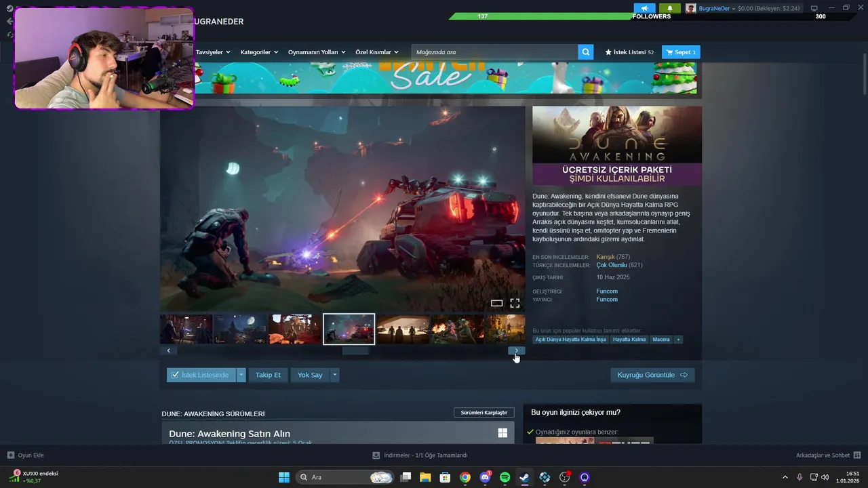Click the magnifier search button in store bar
Image resolution: width=868 pixels, height=488 pixels.
pos(586,52)
